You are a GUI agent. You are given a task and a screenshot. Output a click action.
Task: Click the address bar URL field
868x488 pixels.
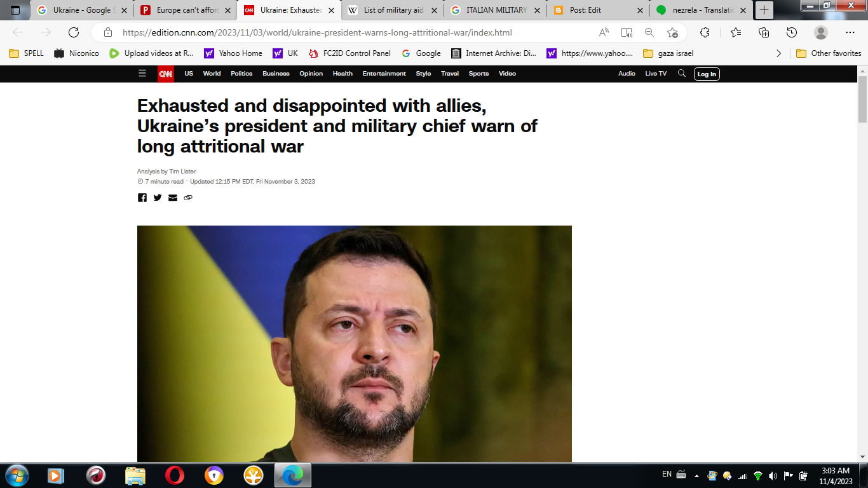[x=356, y=32]
